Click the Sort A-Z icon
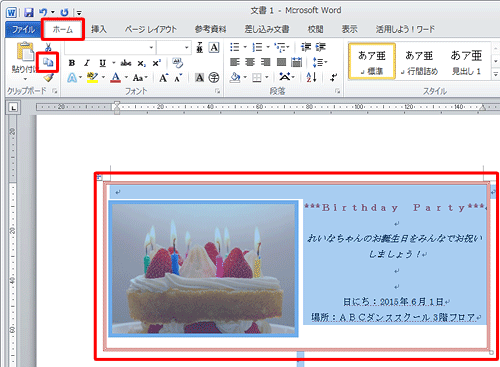This screenshot has height=367, width=500. click(x=311, y=78)
